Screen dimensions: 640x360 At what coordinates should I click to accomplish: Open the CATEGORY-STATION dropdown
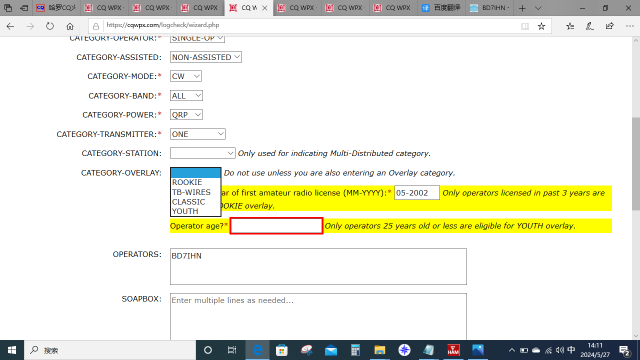pos(202,153)
